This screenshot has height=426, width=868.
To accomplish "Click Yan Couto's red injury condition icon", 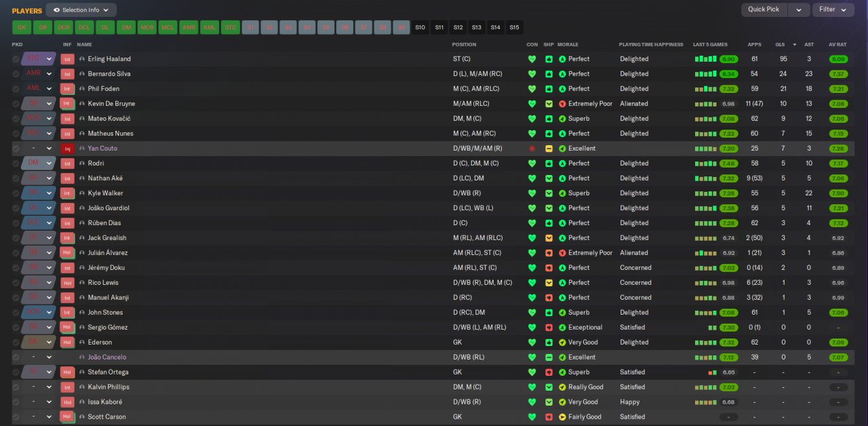I will tap(532, 149).
